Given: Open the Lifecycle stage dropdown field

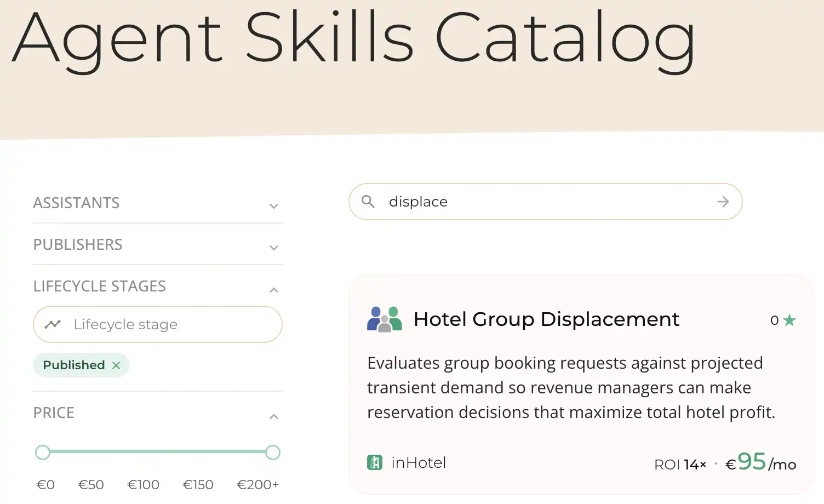Looking at the screenshot, I should [x=158, y=324].
